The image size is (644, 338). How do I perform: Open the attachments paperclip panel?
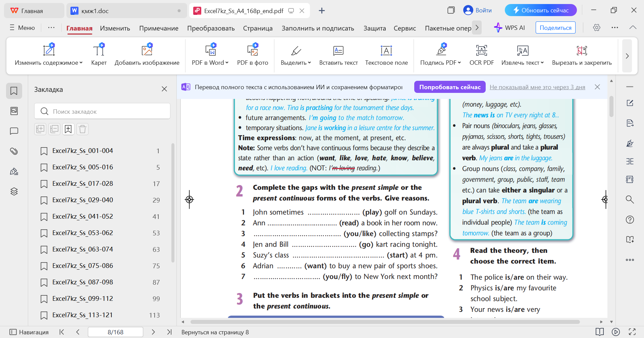(14, 151)
